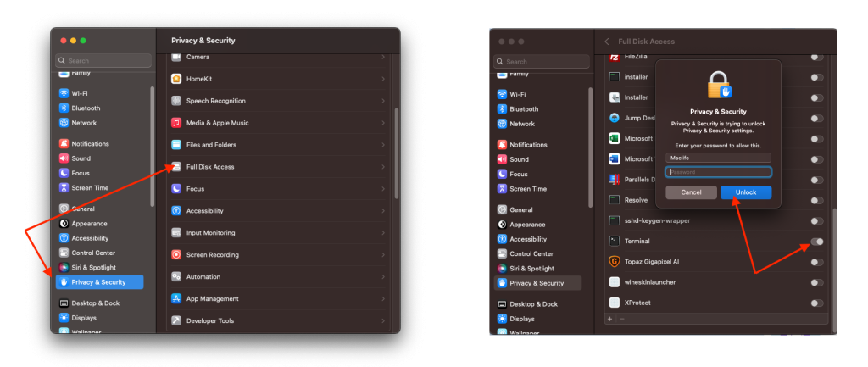Expand Developer Tools via its chevron
Screen dimensions: 868x367
click(383, 321)
